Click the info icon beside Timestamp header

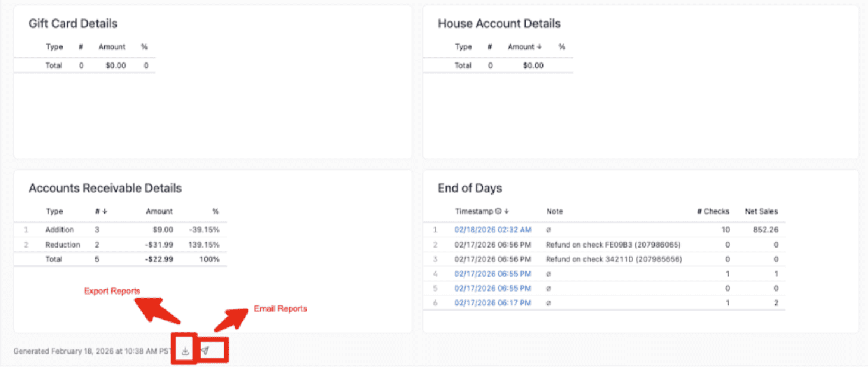pyautogui.click(x=498, y=211)
